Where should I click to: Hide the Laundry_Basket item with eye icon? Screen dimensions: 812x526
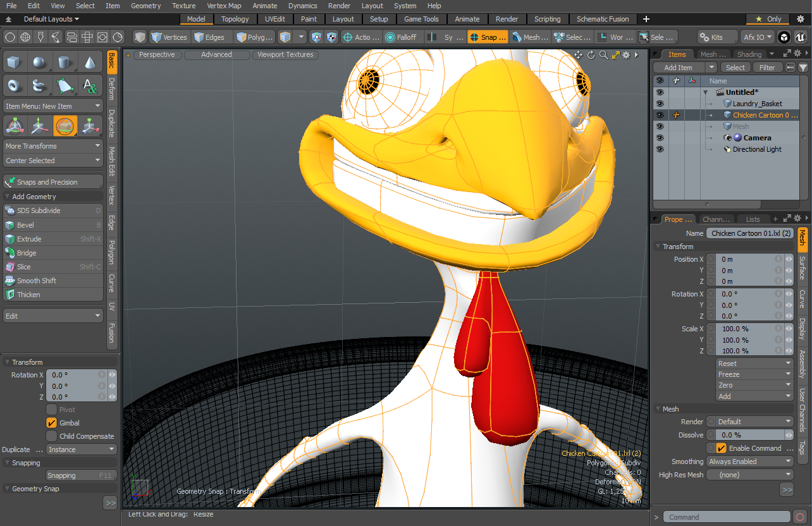pos(660,104)
